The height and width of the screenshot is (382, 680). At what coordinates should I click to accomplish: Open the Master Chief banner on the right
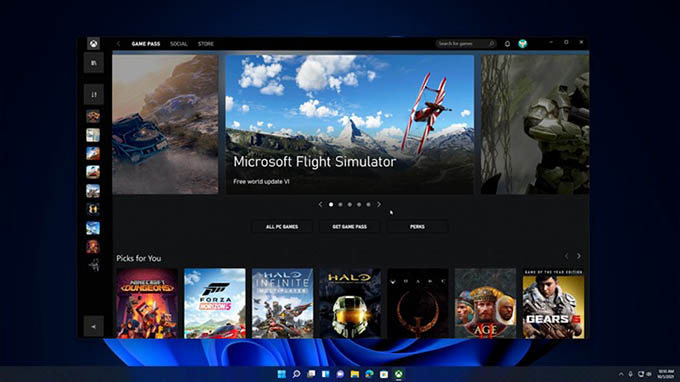(x=535, y=124)
